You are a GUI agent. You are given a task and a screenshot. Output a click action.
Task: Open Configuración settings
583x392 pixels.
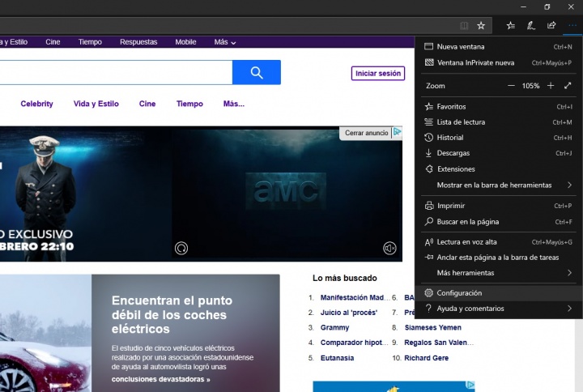[x=498, y=293]
